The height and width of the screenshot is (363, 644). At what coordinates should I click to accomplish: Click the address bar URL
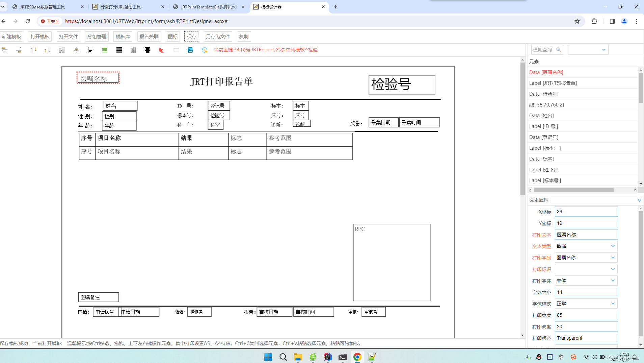146,21
